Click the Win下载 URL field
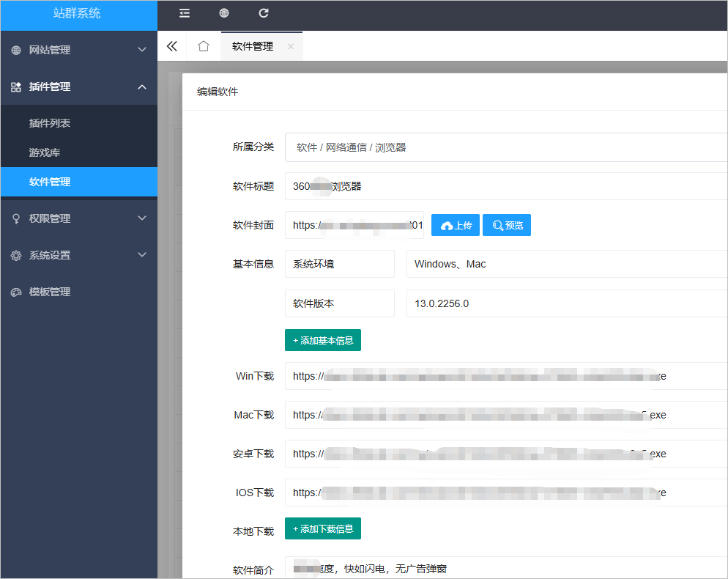Image resolution: width=728 pixels, height=579 pixels. point(506,376)
